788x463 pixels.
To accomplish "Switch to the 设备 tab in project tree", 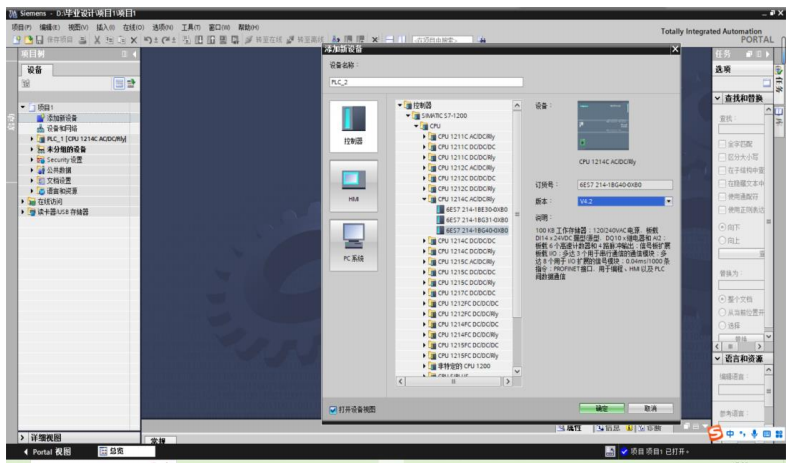I will pos(35,70).
